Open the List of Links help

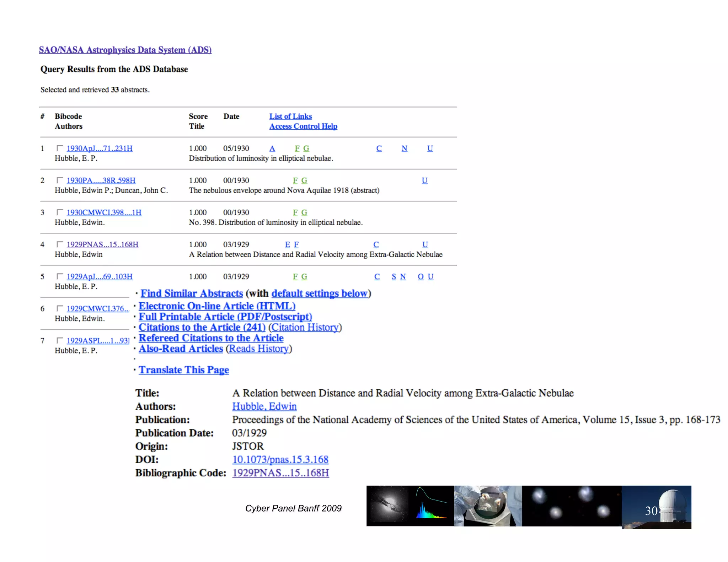pos(290,116)
